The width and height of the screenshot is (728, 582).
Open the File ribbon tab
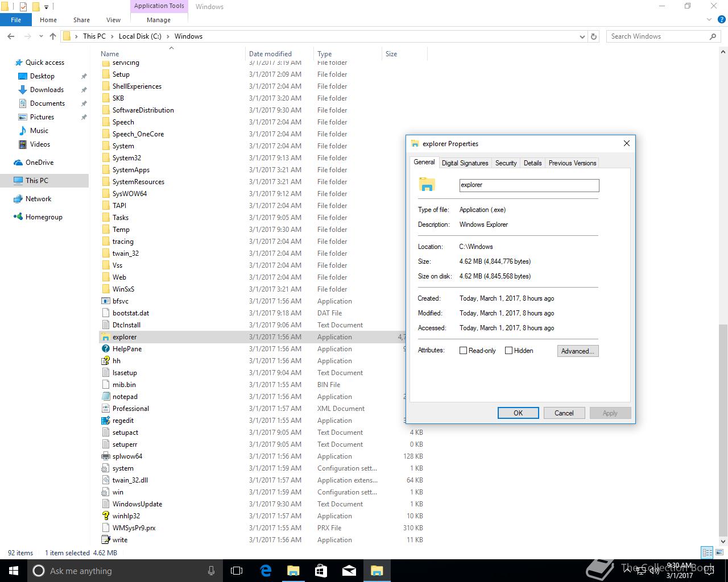pyautogui.click(x=16, y=20)
